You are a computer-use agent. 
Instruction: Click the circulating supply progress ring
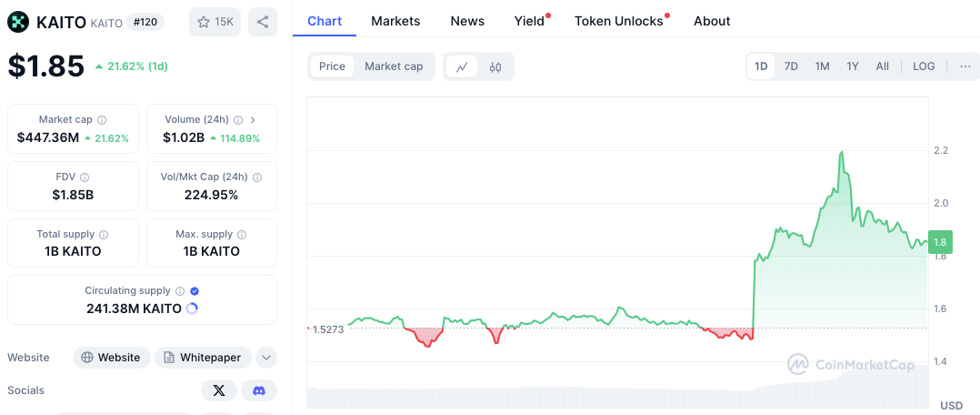point(192,309)
